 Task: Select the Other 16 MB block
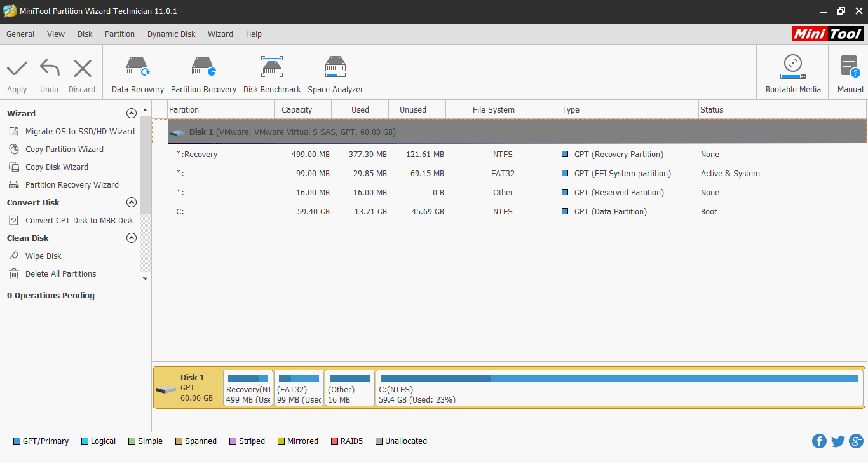point(349,388)
